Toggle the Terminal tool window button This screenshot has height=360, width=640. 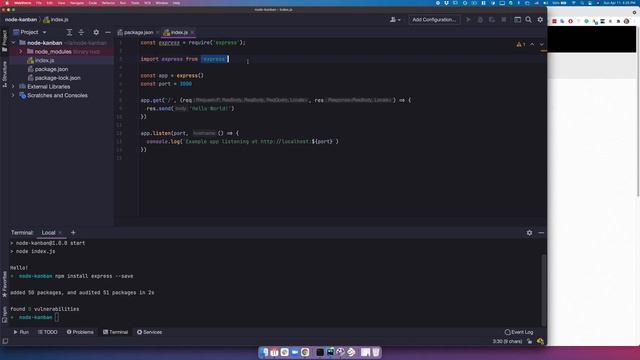[116, 332]
